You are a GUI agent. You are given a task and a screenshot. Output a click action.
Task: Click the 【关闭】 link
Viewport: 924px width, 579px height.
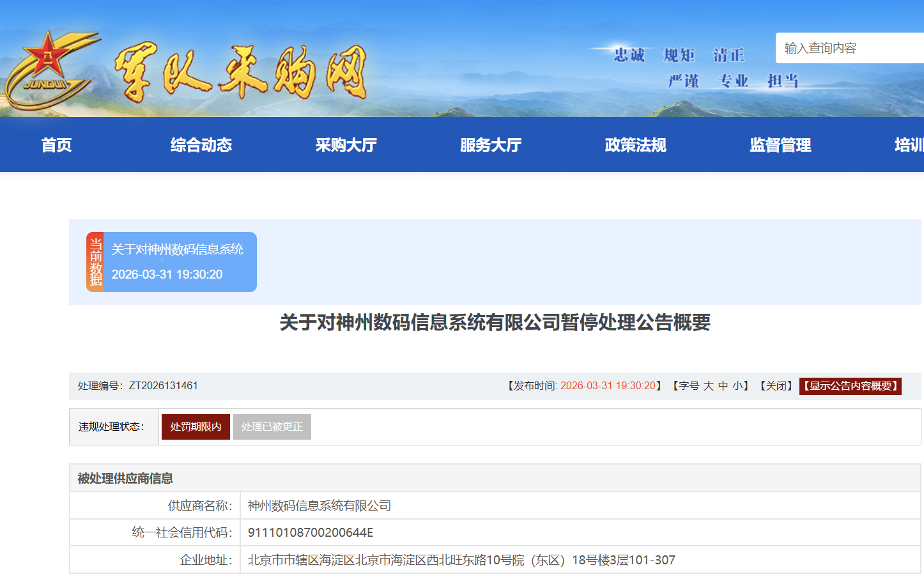tap(776, 386)
